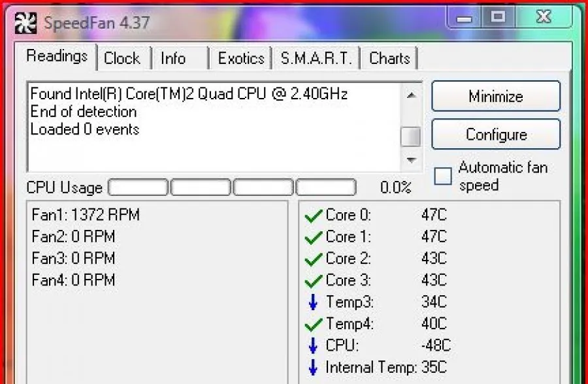Maximize the SpeedFan window
The height and width of the screenshot is (384, 588).
tap(498, 17)
